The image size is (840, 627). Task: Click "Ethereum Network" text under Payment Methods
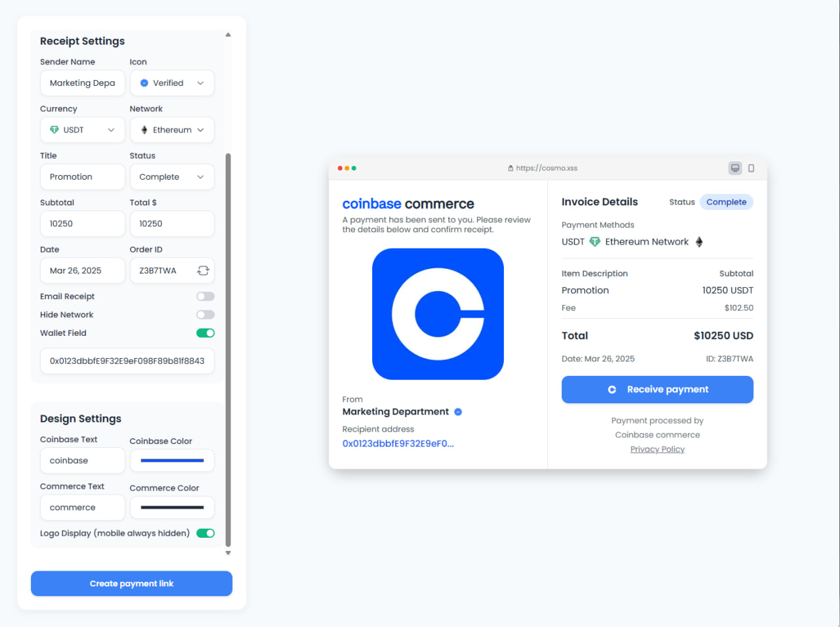coord(647,242)
